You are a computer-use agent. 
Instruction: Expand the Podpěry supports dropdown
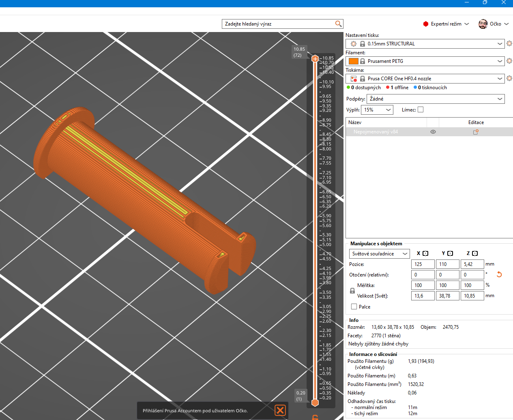[x=436, y=99]
